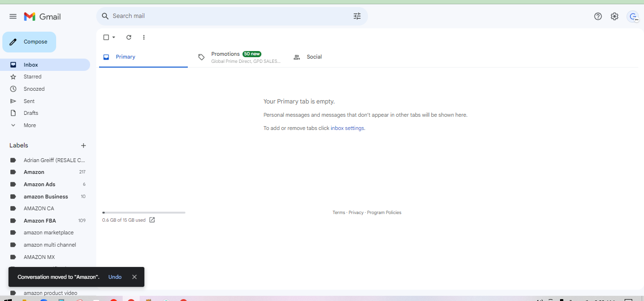Click the Drafts file icon

tap(13, 113)
